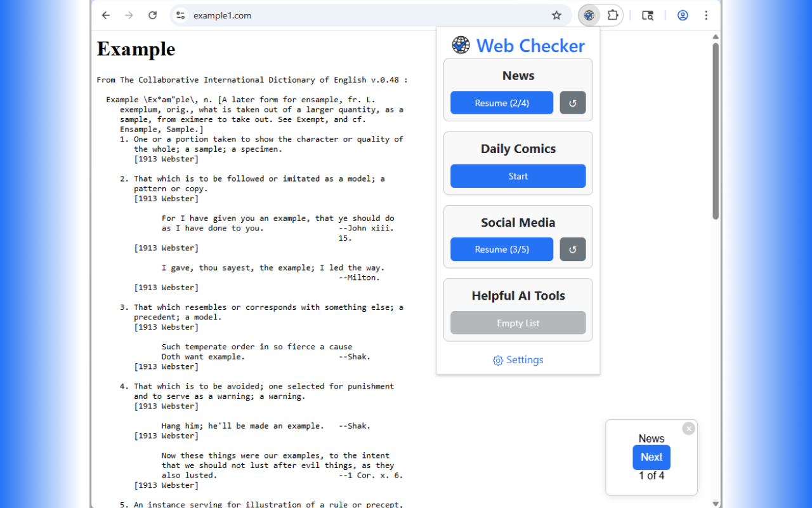Screen dimensions: 812x508
Task: Reload the example1.com page
Action: [152, 15]
